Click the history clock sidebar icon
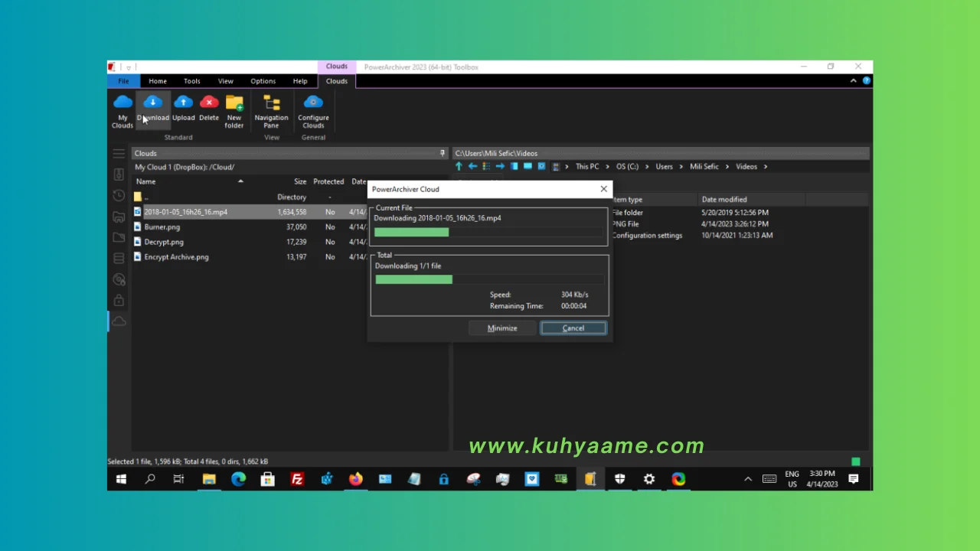Screen dimensions: 980x551 click(x=119, y=196)
